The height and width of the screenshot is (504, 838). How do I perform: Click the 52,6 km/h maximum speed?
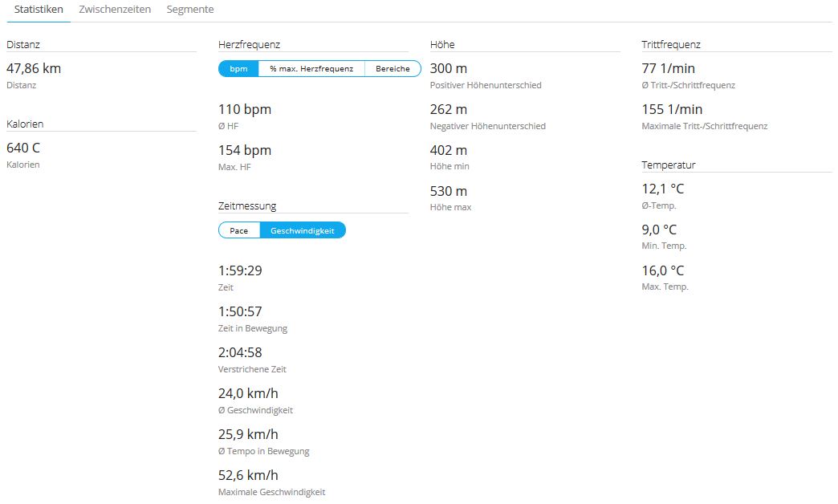248,476
